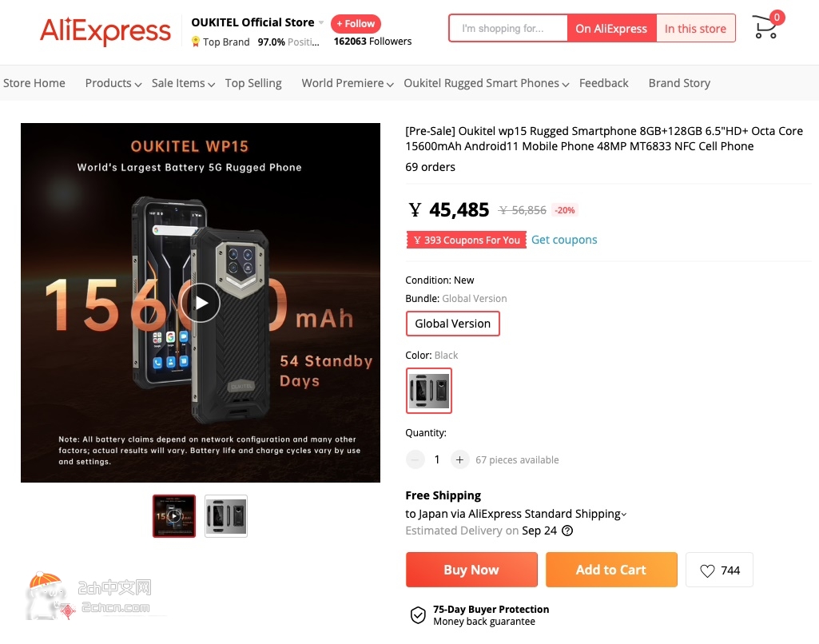Go to the Feedback tab
819x644 pixels.
pos(604,83)
